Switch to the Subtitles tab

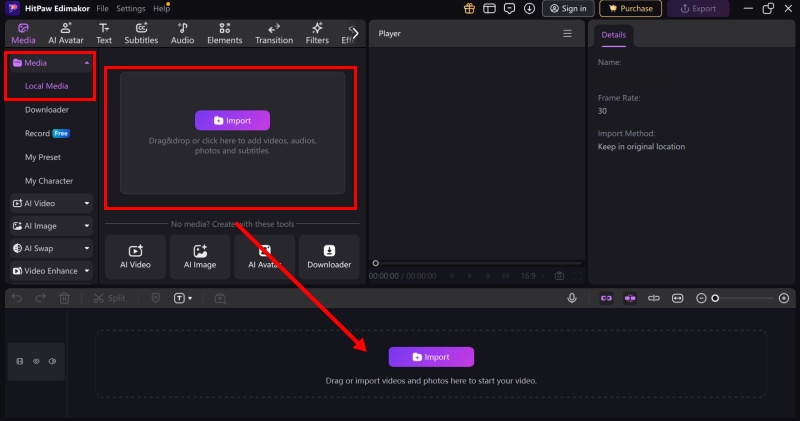coord(141,34)
